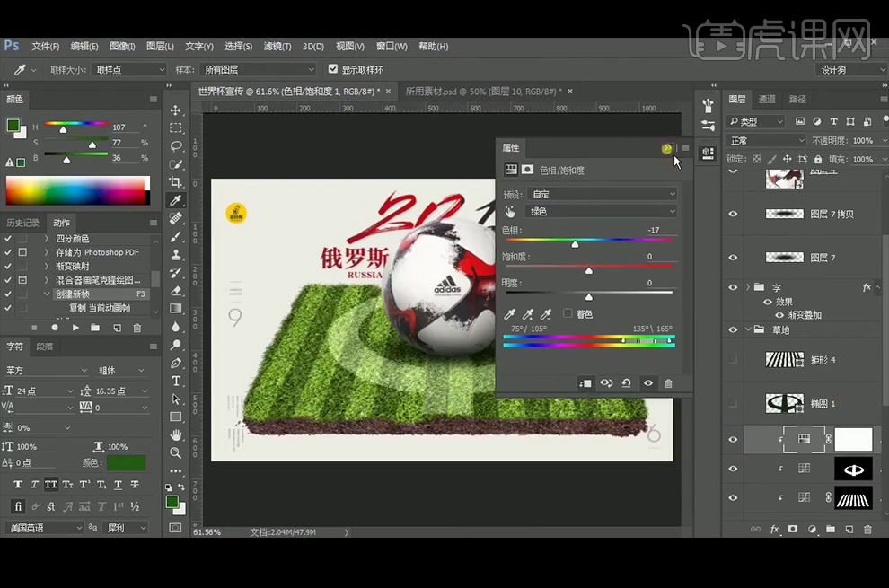This screenshot has height=588, width=889.
Task: Open the fx layer style icon in Layers panel
Action: click(774, 529)
